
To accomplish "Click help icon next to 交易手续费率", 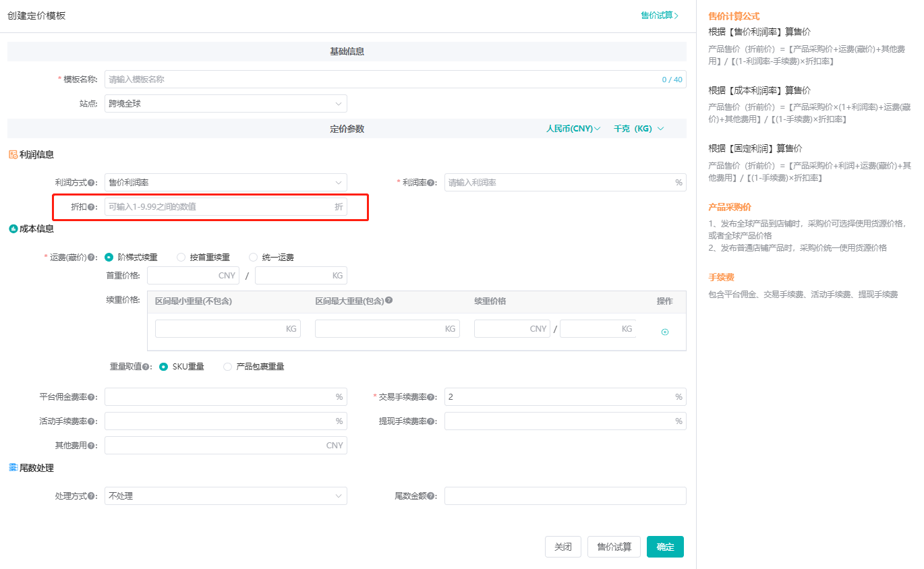I will 431,398.
